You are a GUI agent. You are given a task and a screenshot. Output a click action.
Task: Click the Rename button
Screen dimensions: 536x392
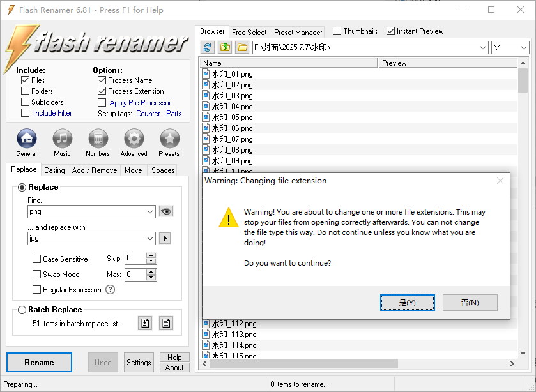(40, 362)
